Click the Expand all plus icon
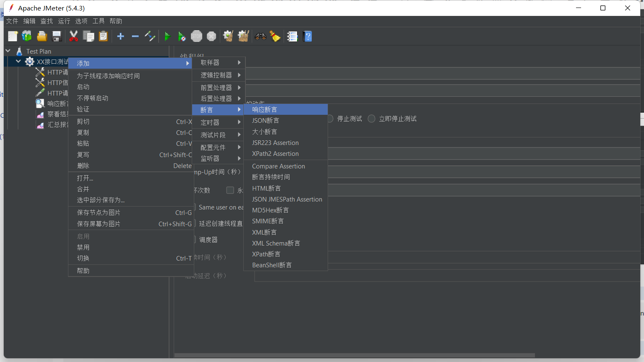This screenshot has width=644, height=362. pyautogui.click(x=120, y=36)
